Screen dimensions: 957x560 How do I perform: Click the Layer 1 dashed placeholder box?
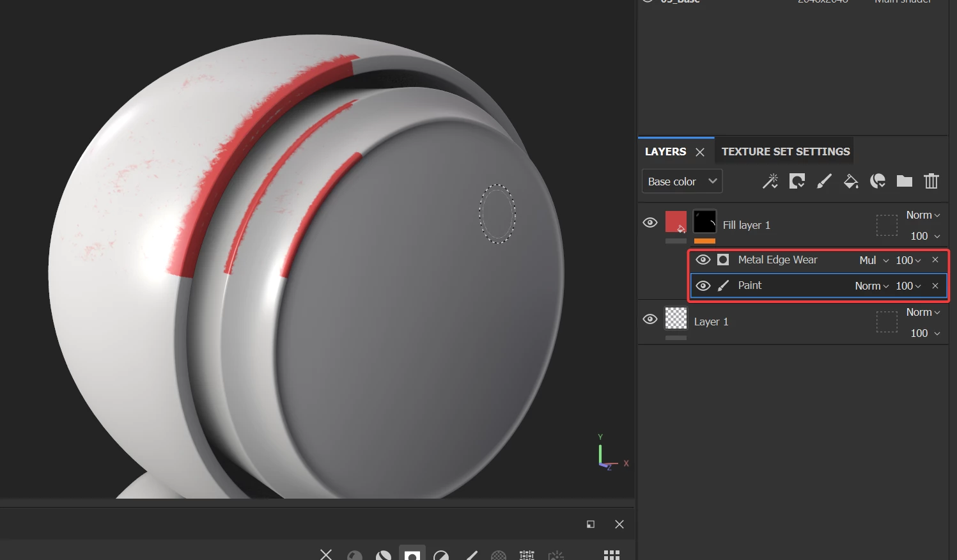click(x=887, y=322)
